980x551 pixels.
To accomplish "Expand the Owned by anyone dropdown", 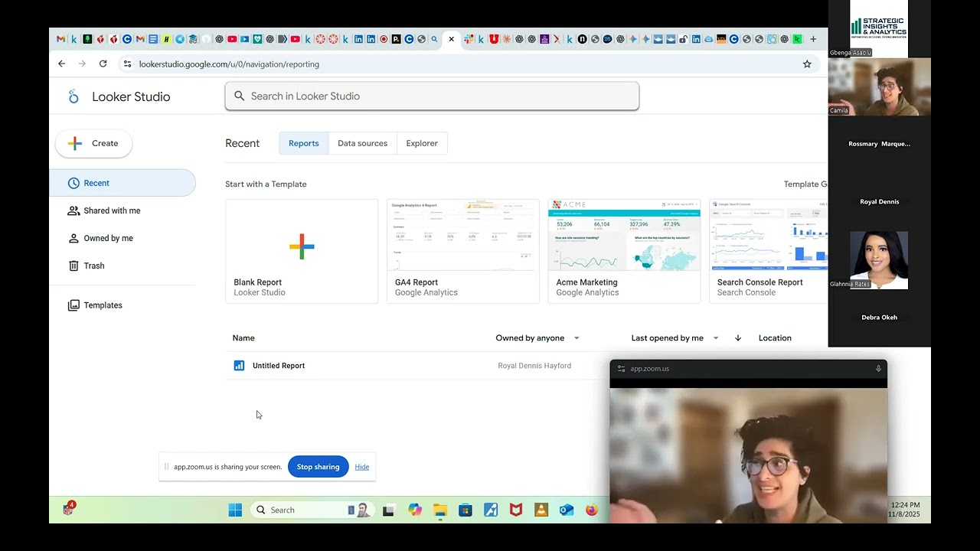I will pos(577,338).
